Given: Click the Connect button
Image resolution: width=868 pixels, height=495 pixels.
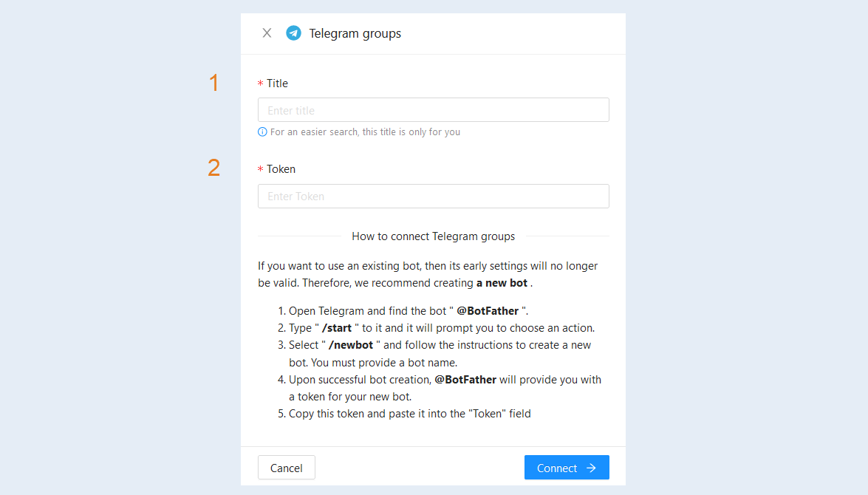Looking at the screenshot, I should [x=567, y=468].
